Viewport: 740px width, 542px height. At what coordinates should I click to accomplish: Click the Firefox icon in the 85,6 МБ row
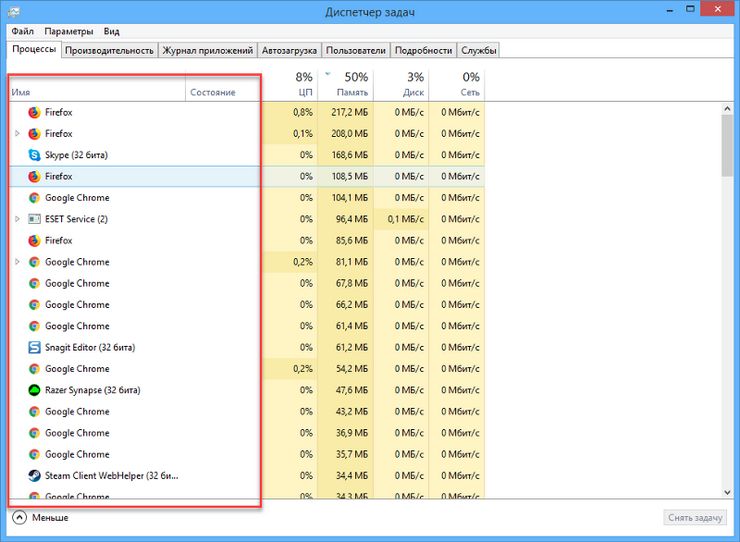point(34,241)
